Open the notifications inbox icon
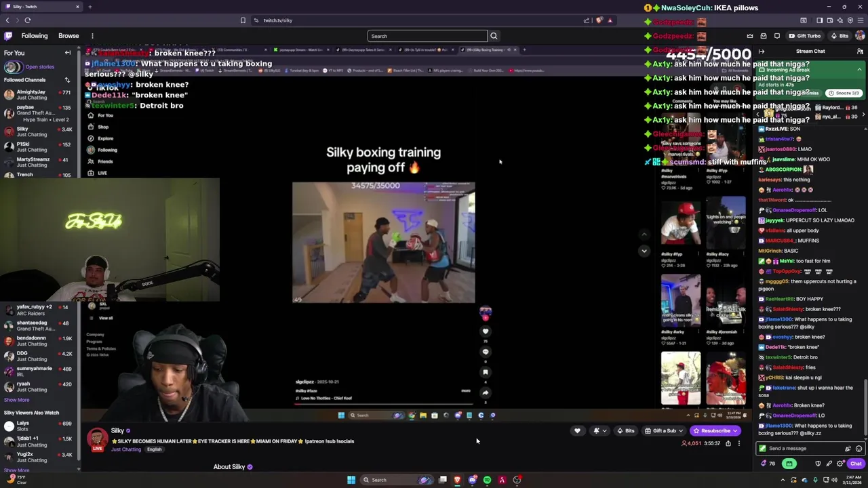The height and width of the screenshot is (488, 868). 764,36
